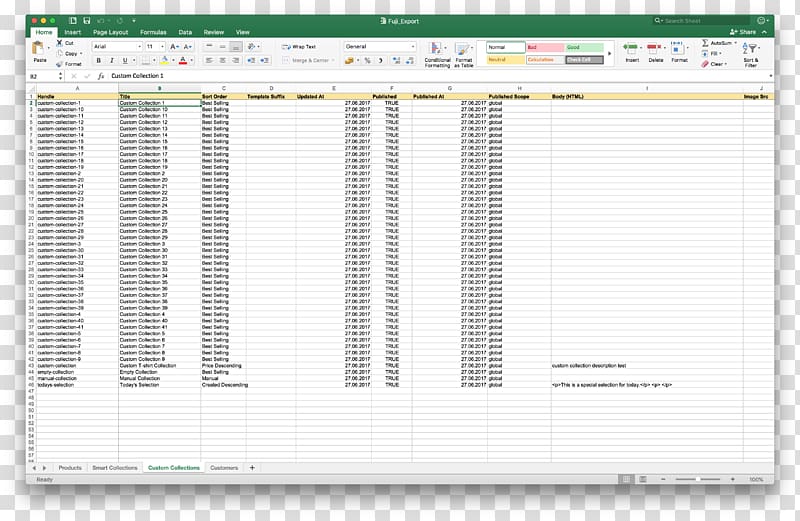Toggle Italic formatting

112,60
